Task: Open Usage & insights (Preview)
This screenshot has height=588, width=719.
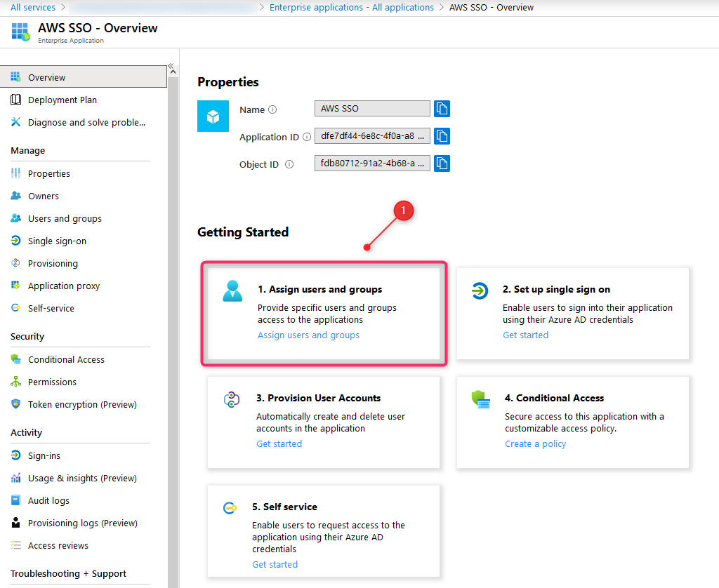Action: [83, 478]
